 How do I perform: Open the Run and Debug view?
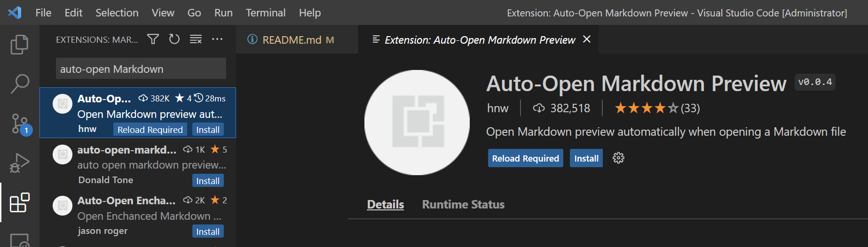(x=19, y=163)
